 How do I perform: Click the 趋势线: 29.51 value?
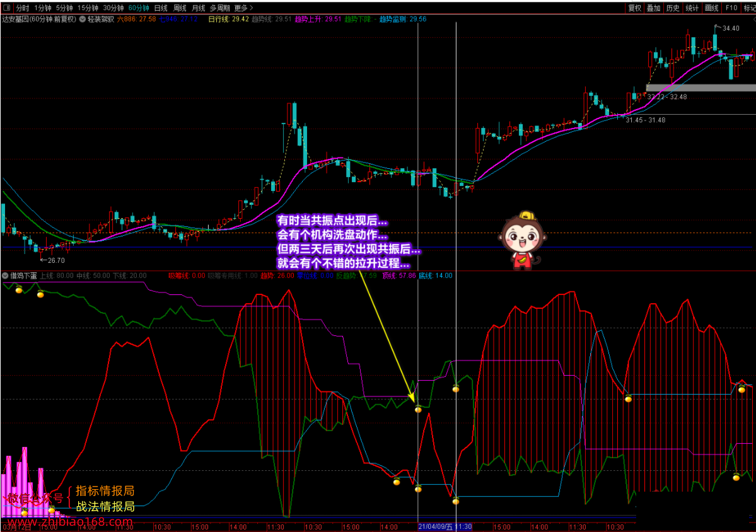[272, 20]
